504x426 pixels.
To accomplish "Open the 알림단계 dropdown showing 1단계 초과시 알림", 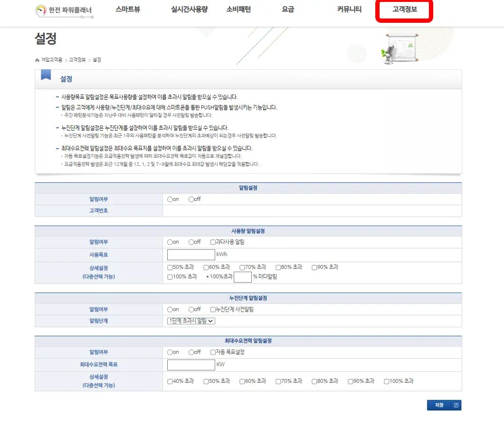I will click(191, 321).
